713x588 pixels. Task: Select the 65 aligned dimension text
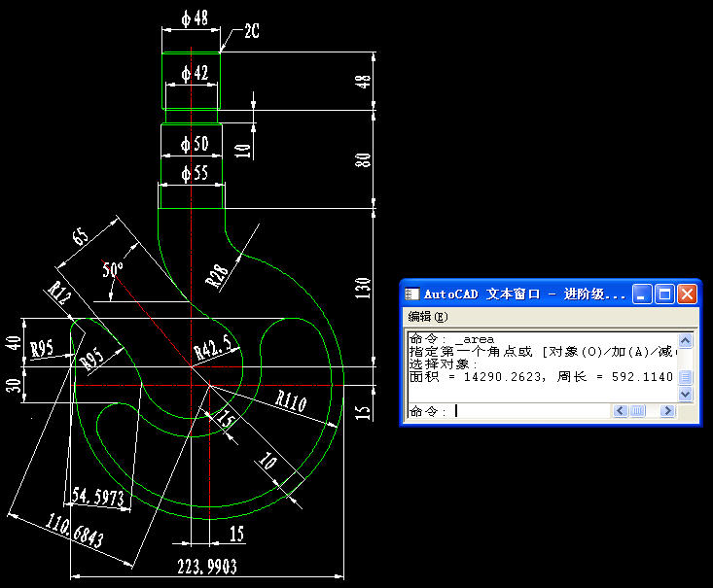pos(80,236)
